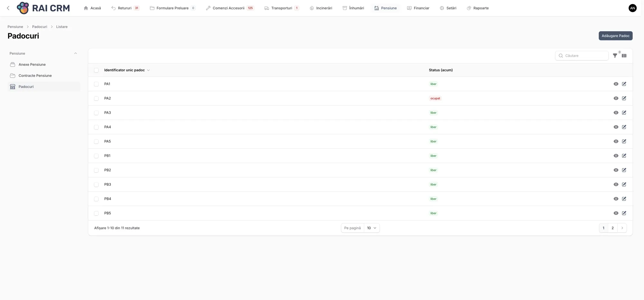Open the AN user avatar menu
Image resolution: width=644 pixels, height=300 pixels.
click(x=632, y=8)
